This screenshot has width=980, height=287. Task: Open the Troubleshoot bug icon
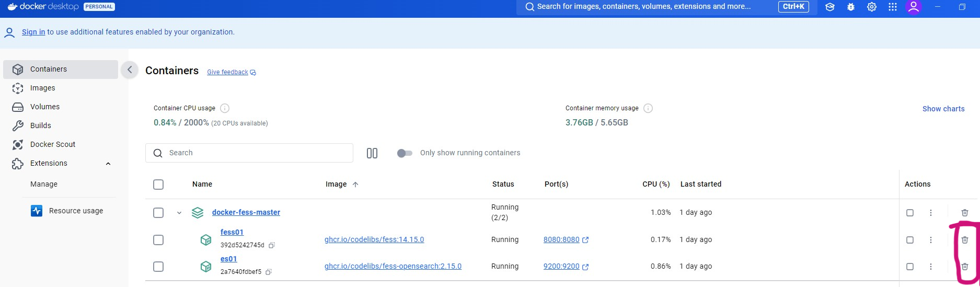click(851, 7)
